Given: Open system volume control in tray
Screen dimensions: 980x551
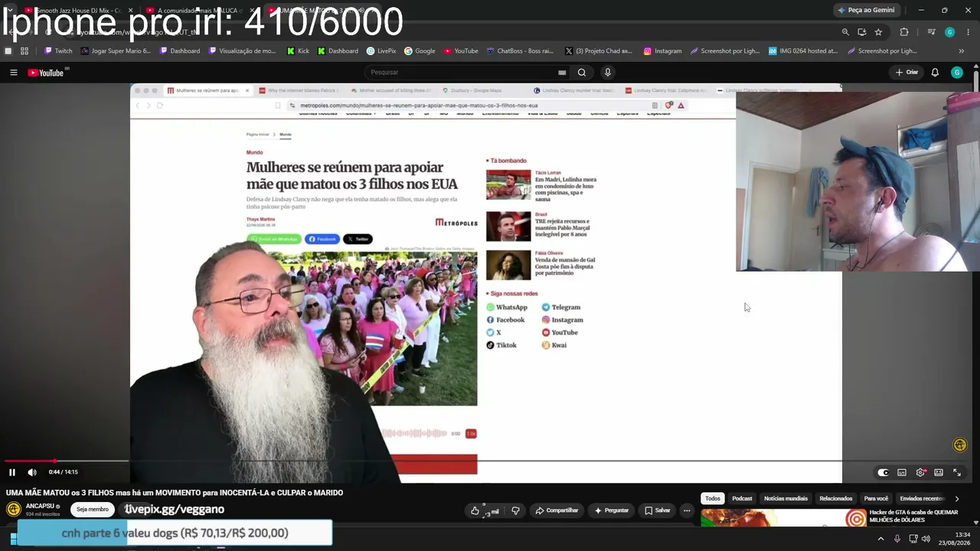Looking at the screenshot, I should pyautogui.click(x=926, y=539).
